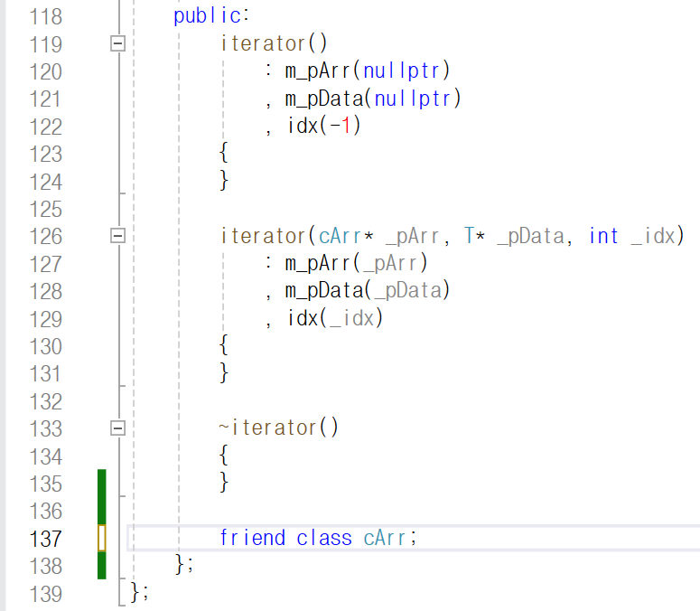Click 'idx(_idx)' on line 129
700x611 pixels.
(x=335, y=318)
